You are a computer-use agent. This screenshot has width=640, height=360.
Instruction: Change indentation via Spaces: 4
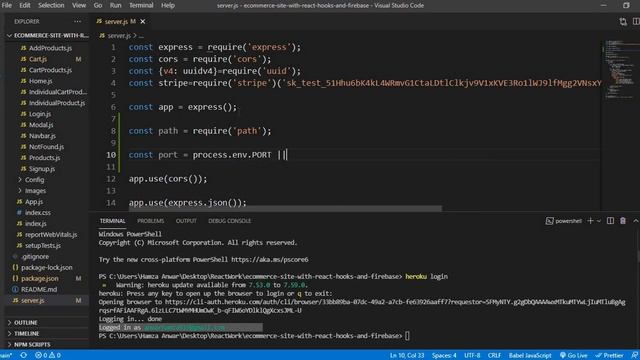pos(444,356)
